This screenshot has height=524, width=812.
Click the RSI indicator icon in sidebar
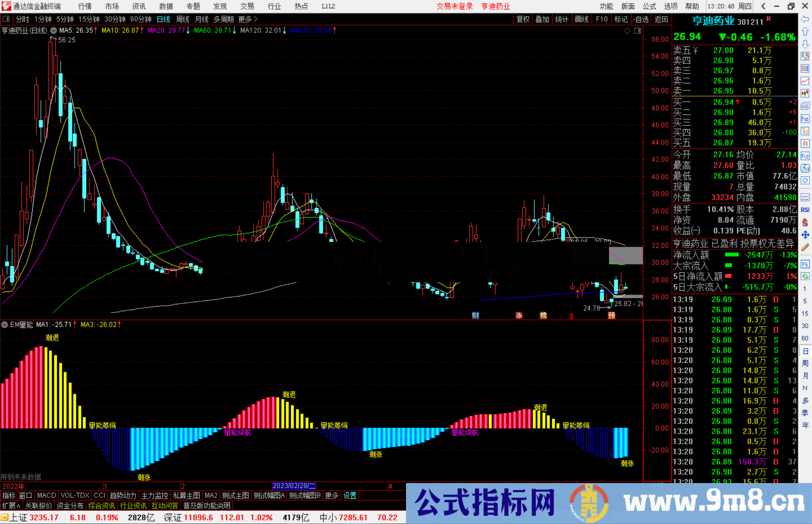[805, 210]
